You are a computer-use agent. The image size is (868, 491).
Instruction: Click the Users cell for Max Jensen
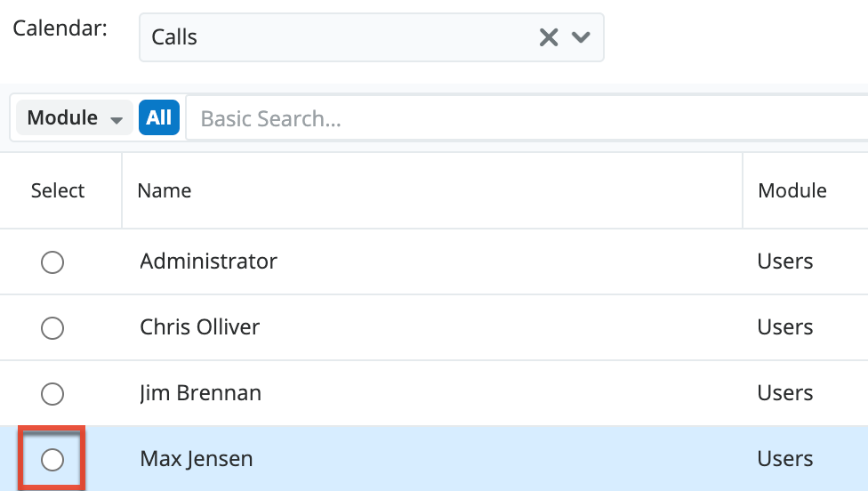point(784,459)
